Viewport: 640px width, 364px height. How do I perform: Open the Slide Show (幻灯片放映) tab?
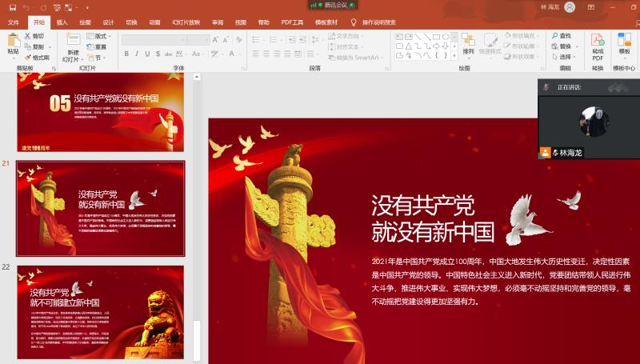tap(186, 22)
